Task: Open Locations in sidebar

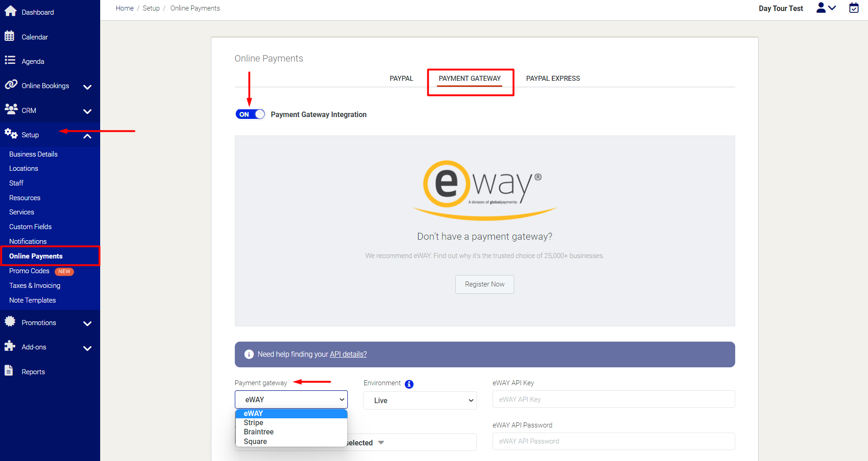Action: (x=24, y=169)
